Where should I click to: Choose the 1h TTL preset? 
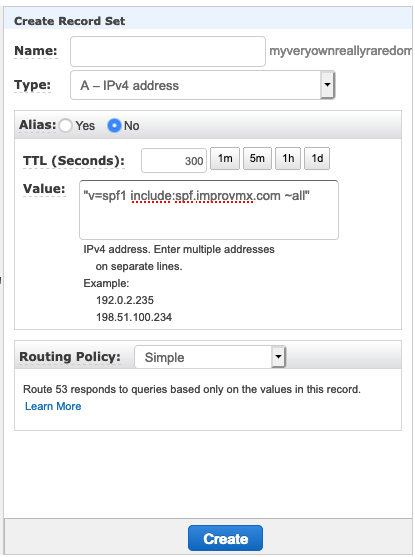[x=288, y=158]
